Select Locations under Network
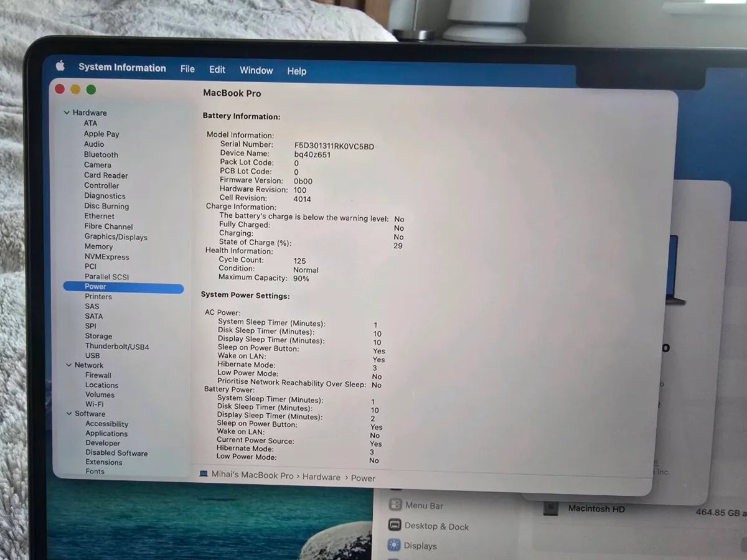747x560 pixels. 101,385
